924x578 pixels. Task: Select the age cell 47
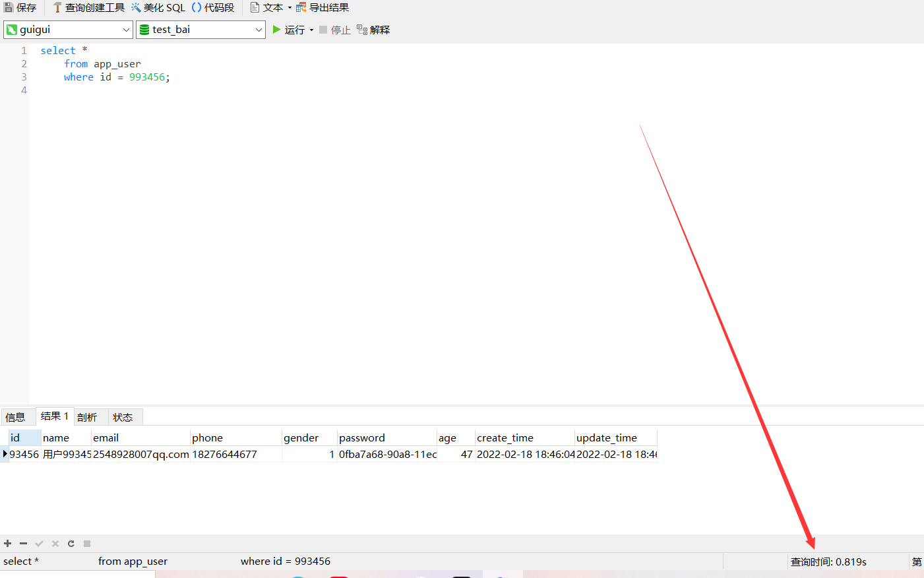tap(456, 454)
